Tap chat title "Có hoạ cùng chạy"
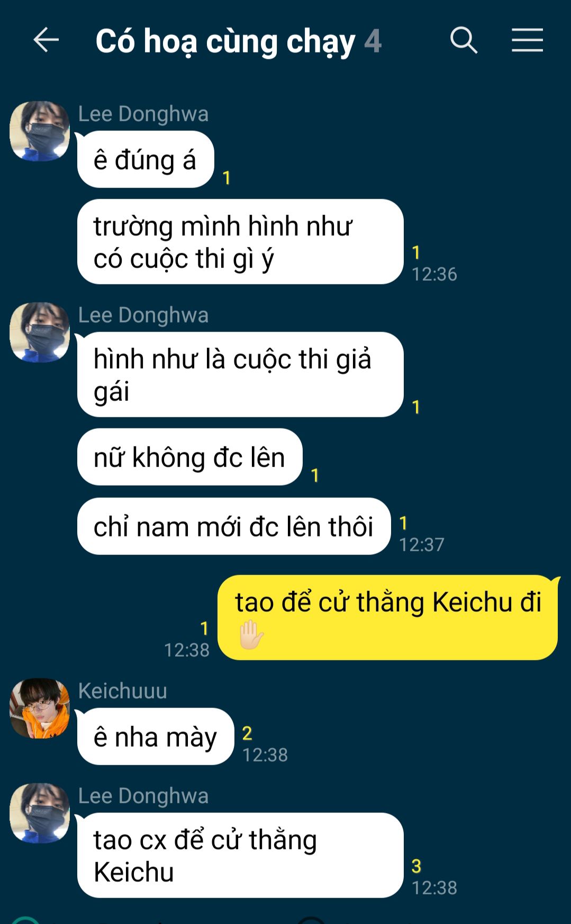This screenshot has width=571, height=924. (x=225, y=42)
